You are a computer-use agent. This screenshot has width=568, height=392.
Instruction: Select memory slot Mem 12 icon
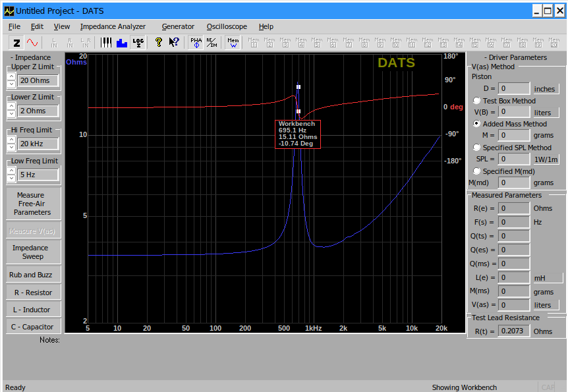[x=428, y=43]
